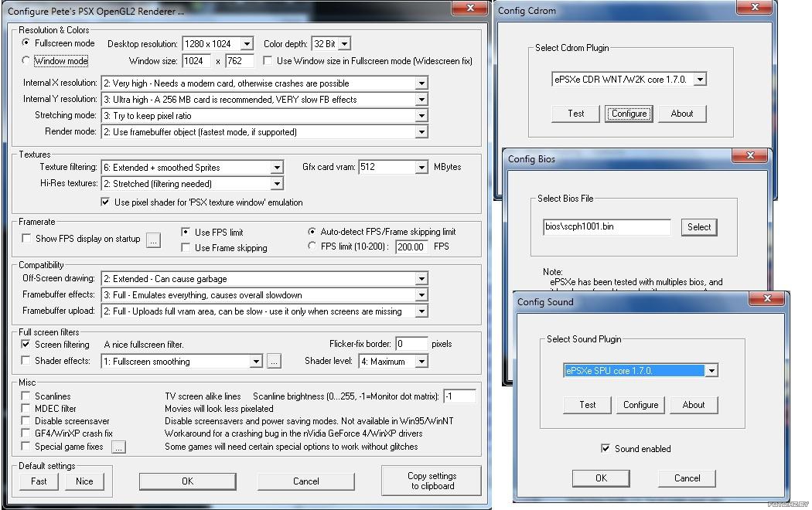This screenshot has height=510, width=812.
Task: Click Test in the Config Sound window
Action: tap(587, 405)
